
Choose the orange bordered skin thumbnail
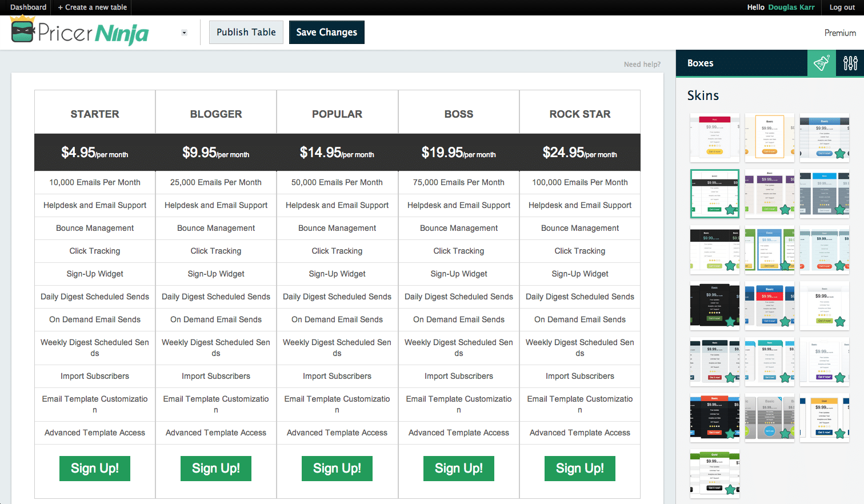[769, 138]
